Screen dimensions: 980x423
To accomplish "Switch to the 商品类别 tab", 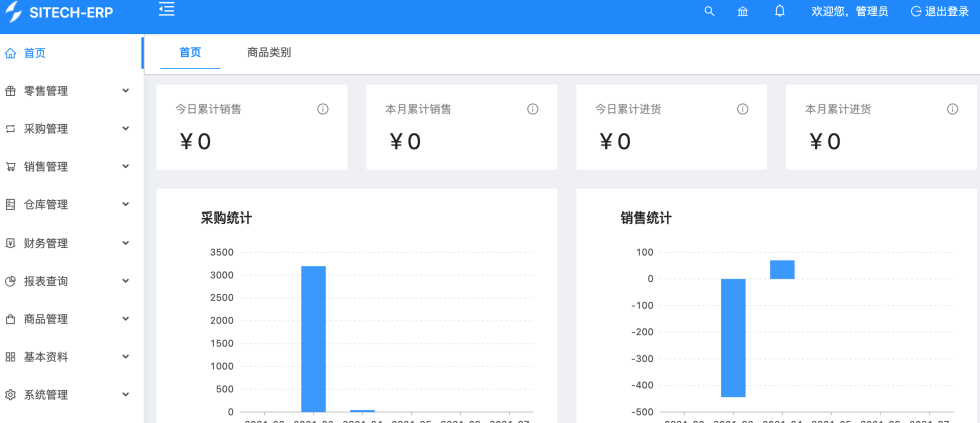I will (269, 52).
